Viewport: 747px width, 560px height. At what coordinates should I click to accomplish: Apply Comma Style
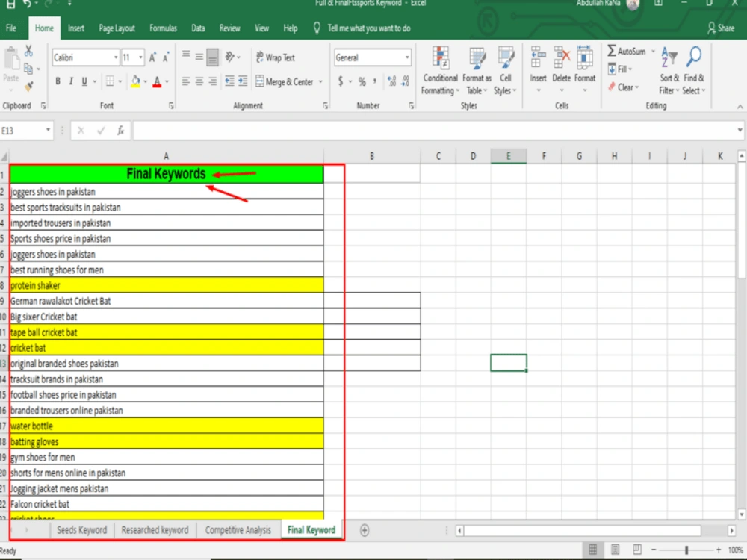click(375, 81)
